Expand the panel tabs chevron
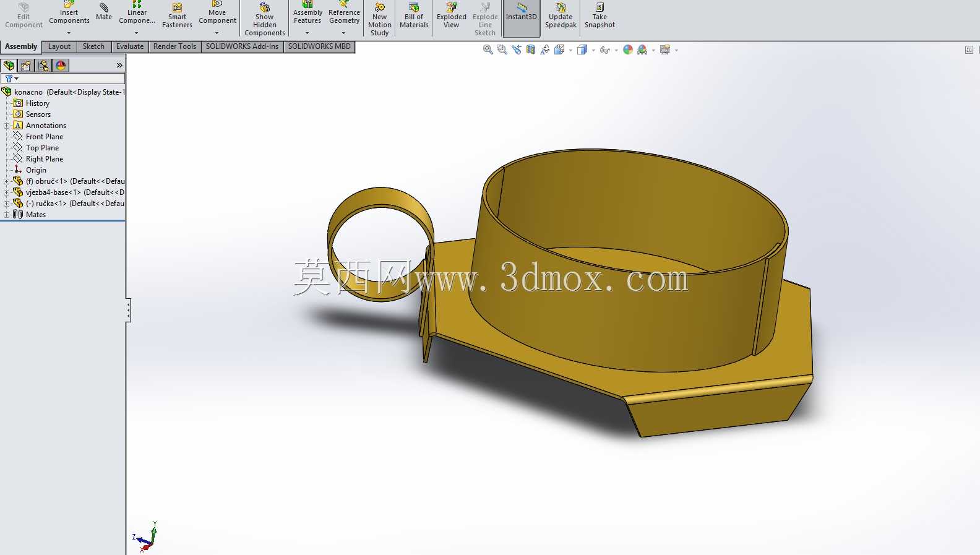This screenshot has height=555, width=980. [119, 65]
